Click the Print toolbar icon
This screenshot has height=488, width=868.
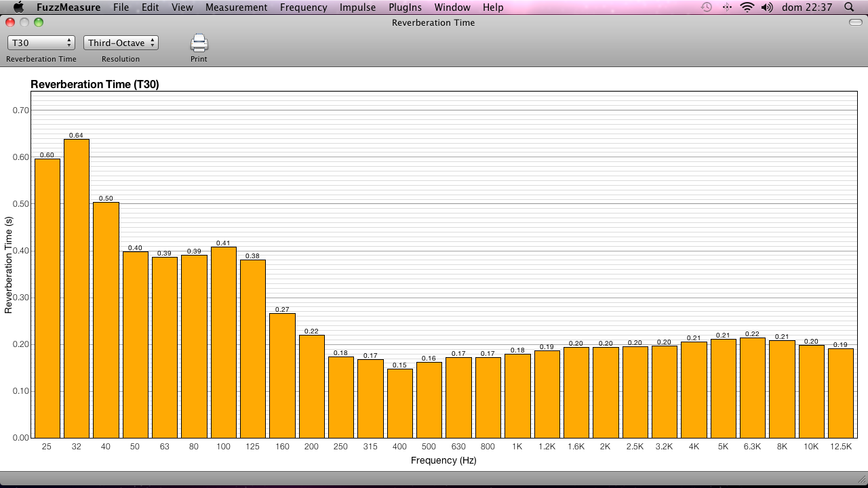pyautogui.click(x=199, y=43)
